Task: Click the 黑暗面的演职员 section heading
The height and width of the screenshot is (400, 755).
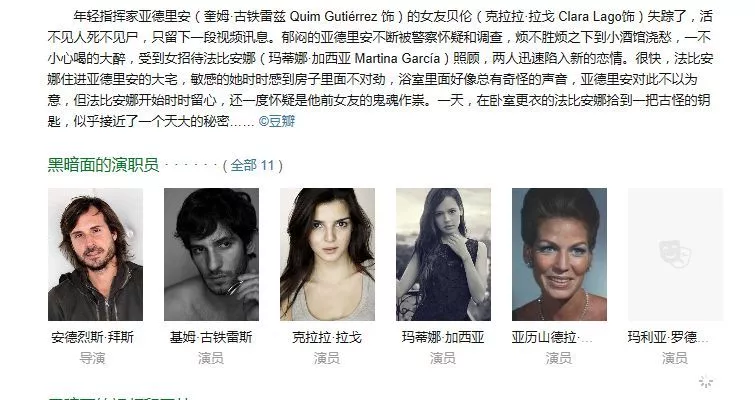Action: [x=103, y=165]
